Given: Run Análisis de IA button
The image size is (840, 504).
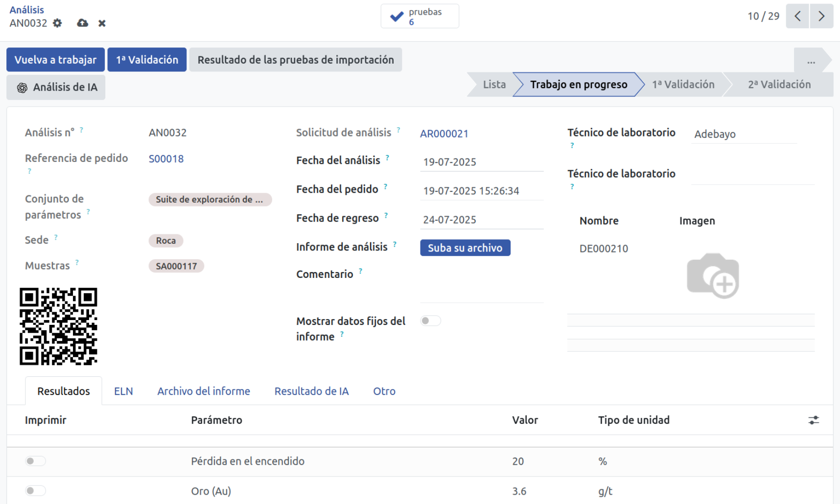Looking at the screenshot, I should click(56, 87).
